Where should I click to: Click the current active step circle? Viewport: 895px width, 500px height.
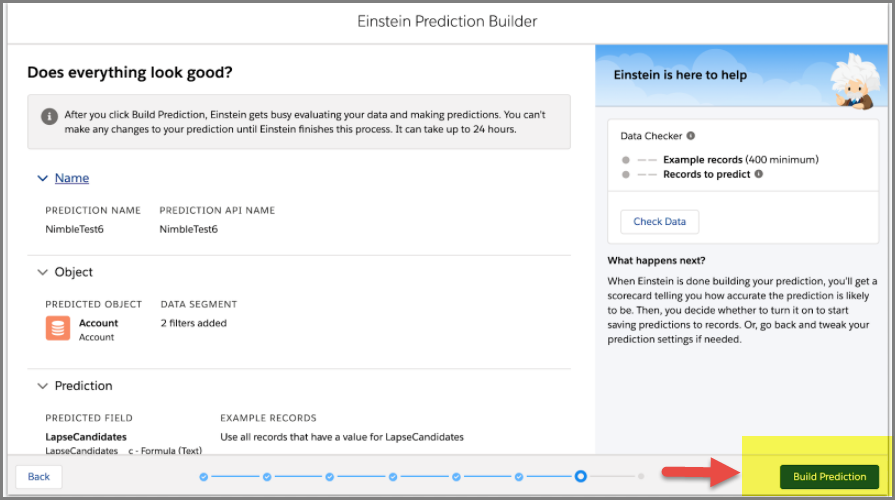coord(580,477)
